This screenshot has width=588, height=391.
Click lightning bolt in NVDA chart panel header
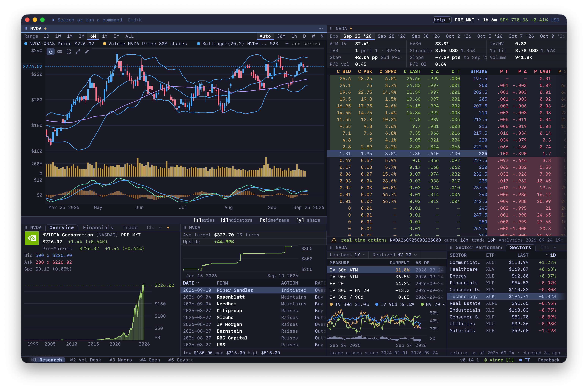coord(45,29)
